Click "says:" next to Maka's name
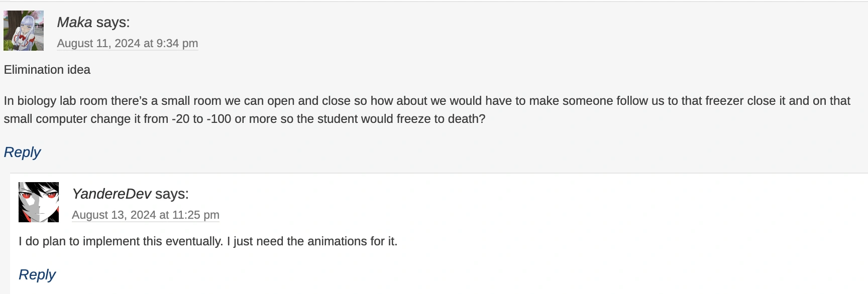This screenshot has width=868, height=294. coord(113,23)
